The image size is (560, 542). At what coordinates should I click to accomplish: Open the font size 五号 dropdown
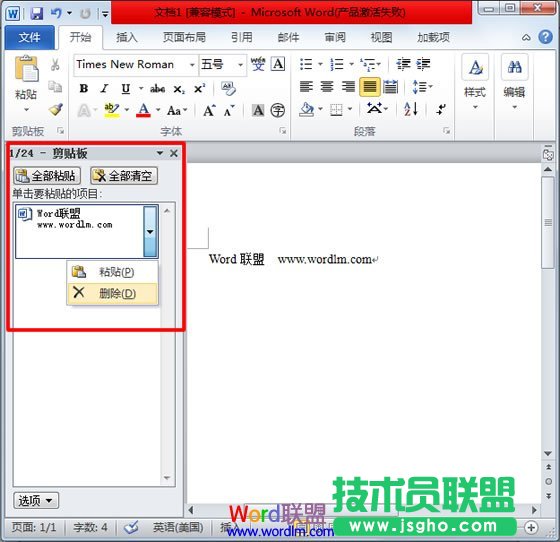pyautogui.click(x=240, y=65)
